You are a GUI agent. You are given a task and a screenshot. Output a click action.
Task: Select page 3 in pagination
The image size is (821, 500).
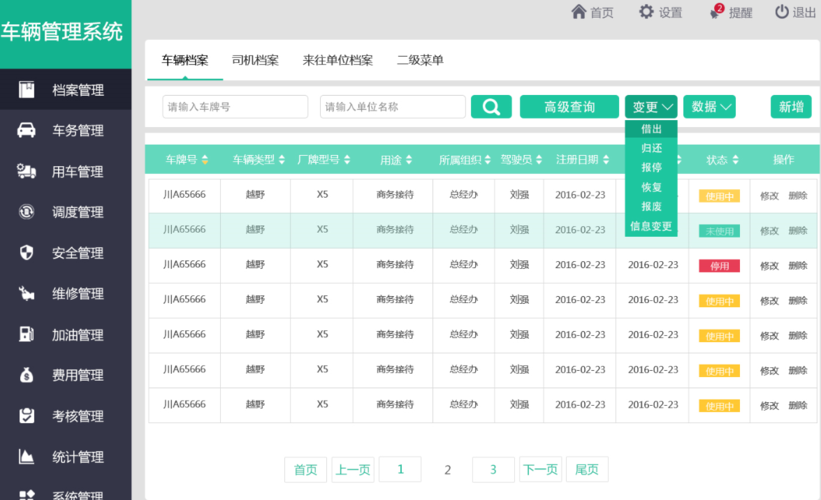tap(493, 470)
